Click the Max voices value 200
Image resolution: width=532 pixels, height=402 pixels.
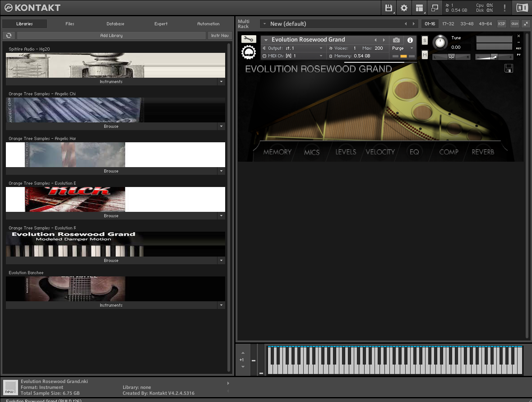click(x=379, y=48)
